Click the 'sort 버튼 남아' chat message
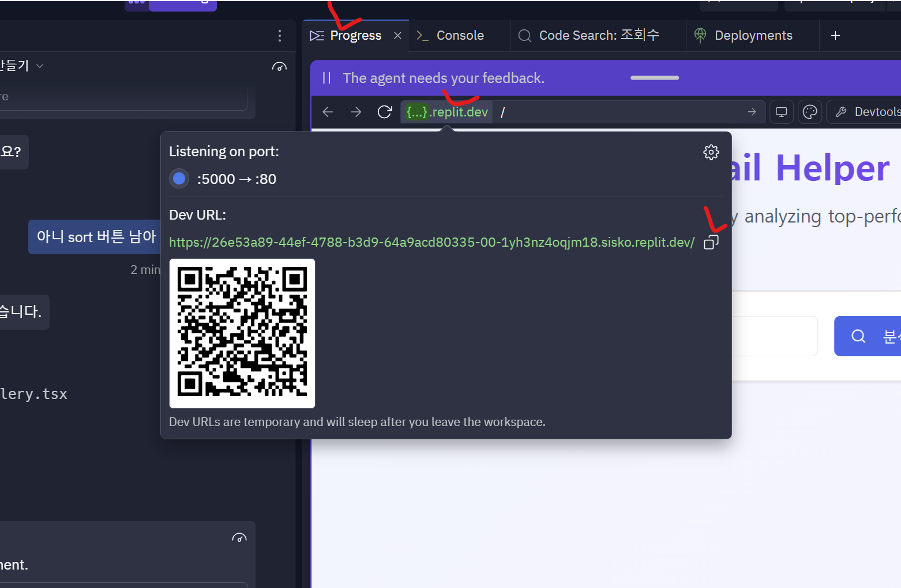The height and width of the screenshot is (588, 901). pos(95,237)
